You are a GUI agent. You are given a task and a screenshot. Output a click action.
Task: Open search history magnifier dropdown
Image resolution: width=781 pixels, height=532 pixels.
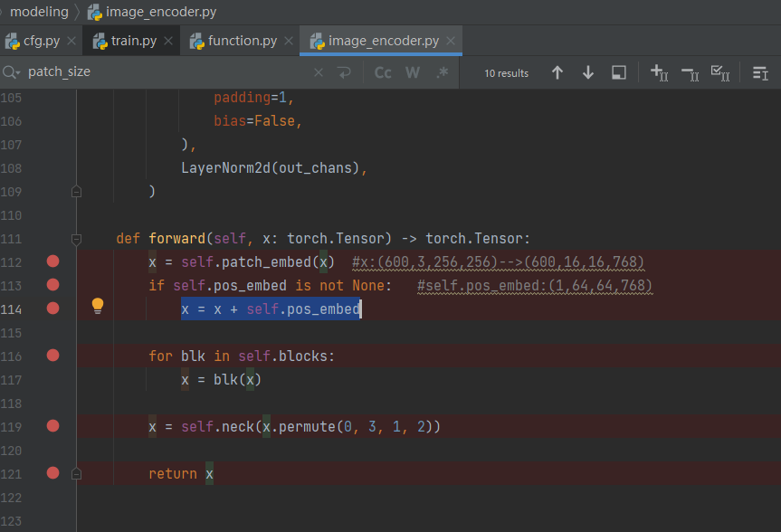(11, 72)
